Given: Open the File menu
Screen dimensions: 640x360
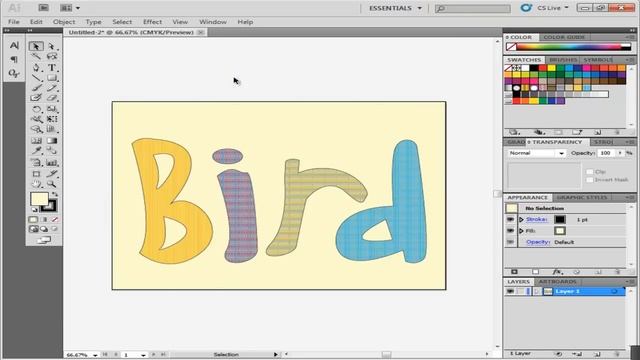Looking at the screenshot, I should (x=14, y=22).
